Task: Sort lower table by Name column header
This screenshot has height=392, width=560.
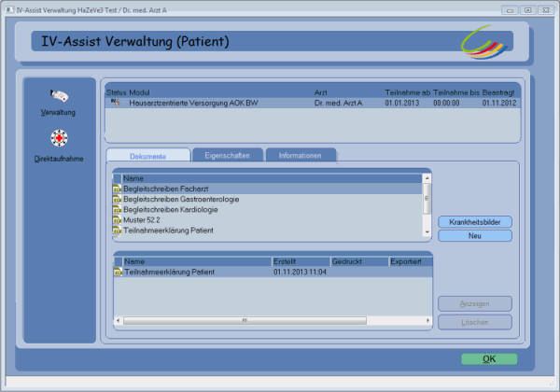Action: 197,261
